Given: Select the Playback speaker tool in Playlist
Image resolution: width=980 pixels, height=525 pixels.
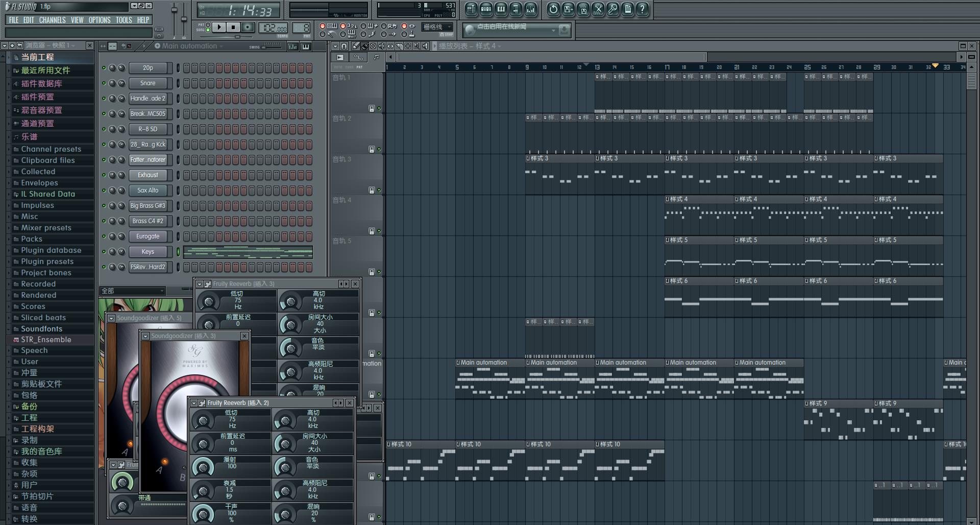Looking at the screenshot, I should click(425, 46).
